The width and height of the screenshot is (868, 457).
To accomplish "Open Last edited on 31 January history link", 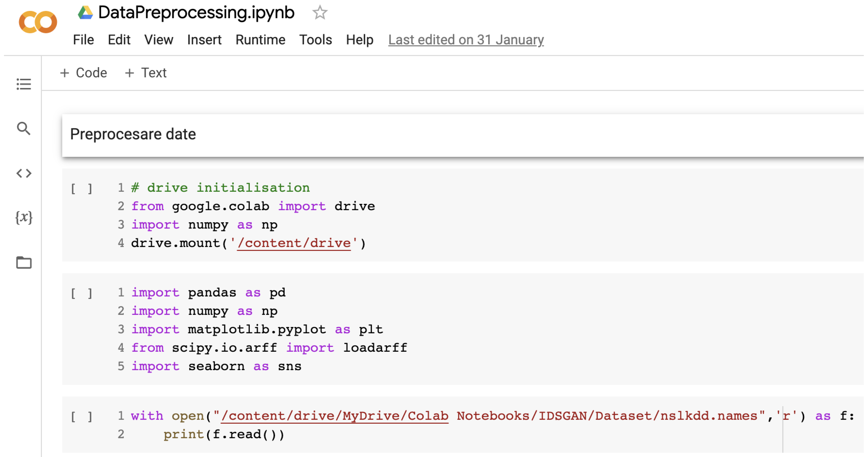I will click(466, 40).
